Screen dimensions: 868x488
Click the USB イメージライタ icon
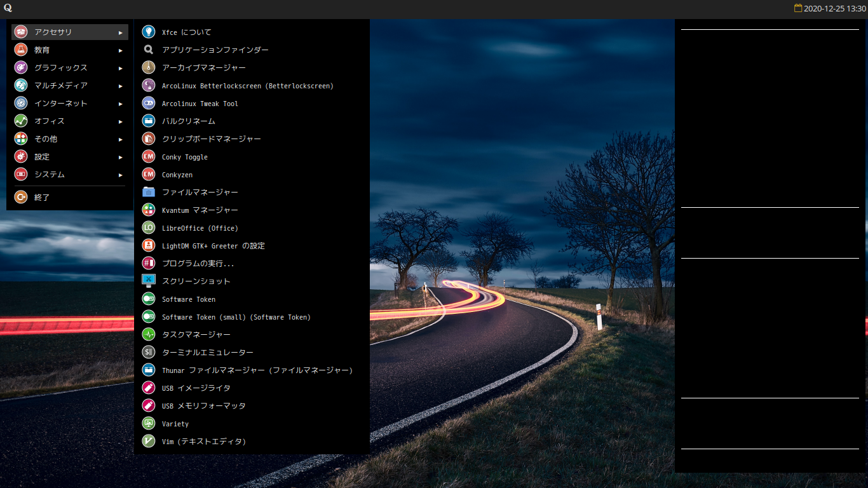148,388
